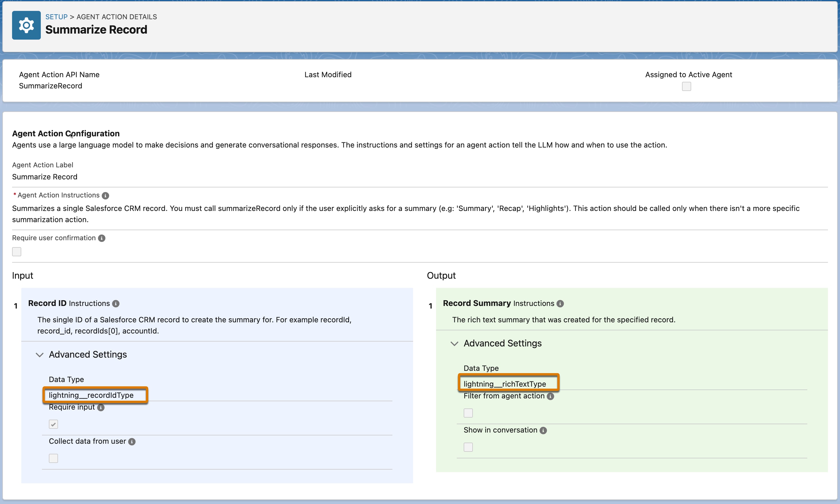
Task: Click the Summarize Record page title
Action: click(96, 30)
